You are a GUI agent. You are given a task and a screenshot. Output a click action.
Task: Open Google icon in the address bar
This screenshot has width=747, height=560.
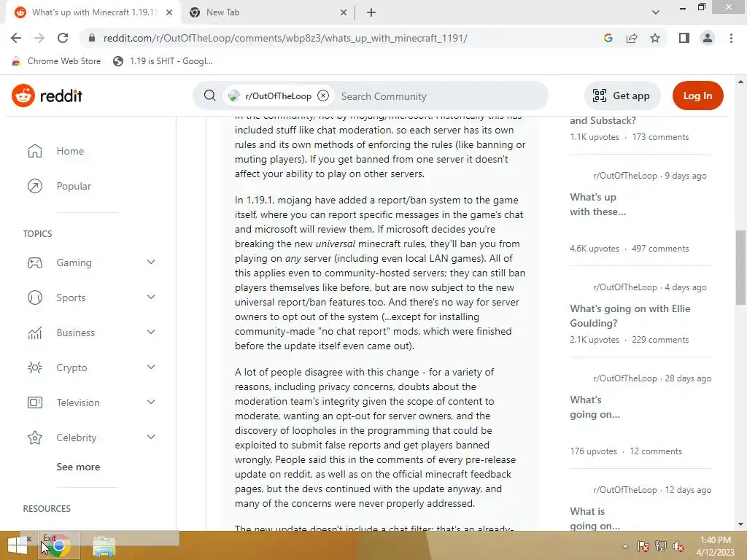(x=608, y=38)
